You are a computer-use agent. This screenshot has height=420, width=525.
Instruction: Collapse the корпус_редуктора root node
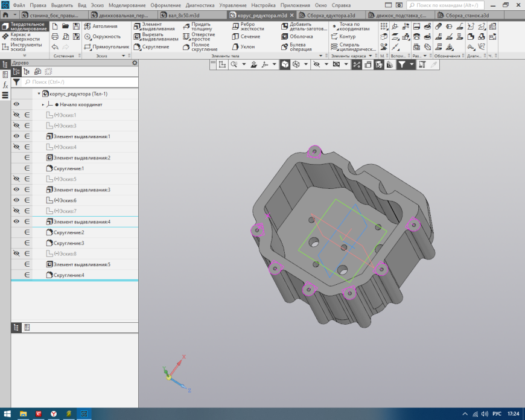click(x=39, y=94)
